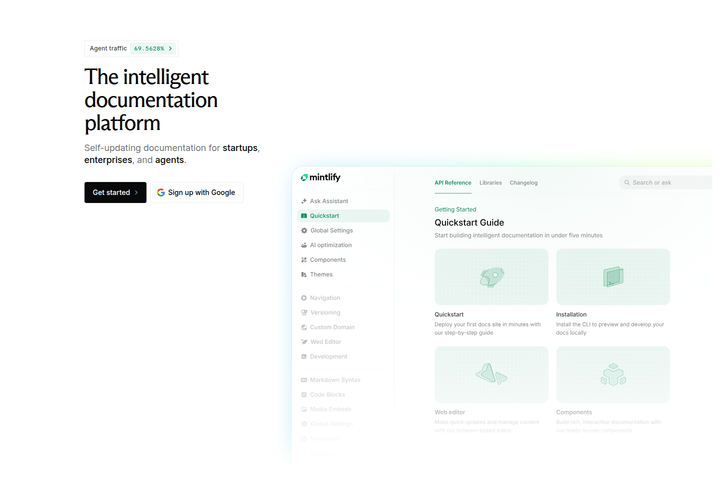Click the AI optimization icon
Screen dimensions: 720x487
click(304, 245)
